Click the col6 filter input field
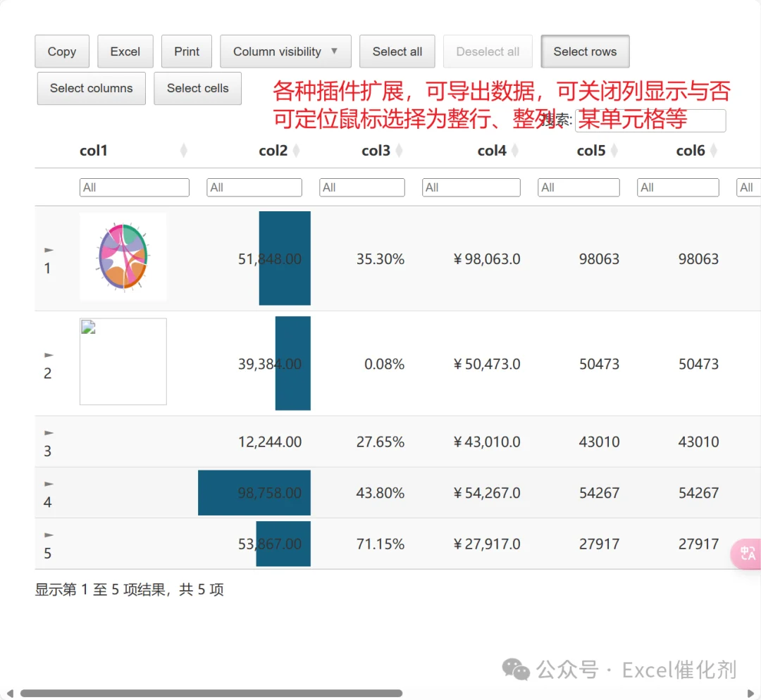This screenshot has width=761, height=700. 678,188
